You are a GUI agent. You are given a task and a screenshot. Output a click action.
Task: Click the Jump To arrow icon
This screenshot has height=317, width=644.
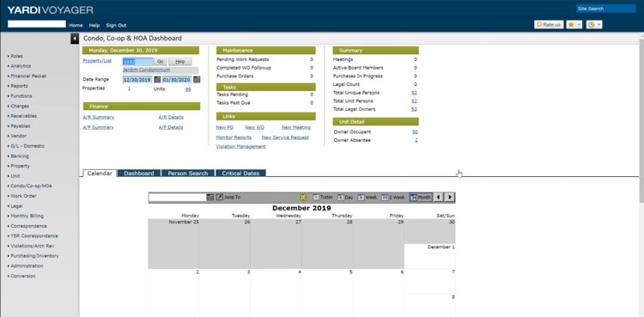220,198
